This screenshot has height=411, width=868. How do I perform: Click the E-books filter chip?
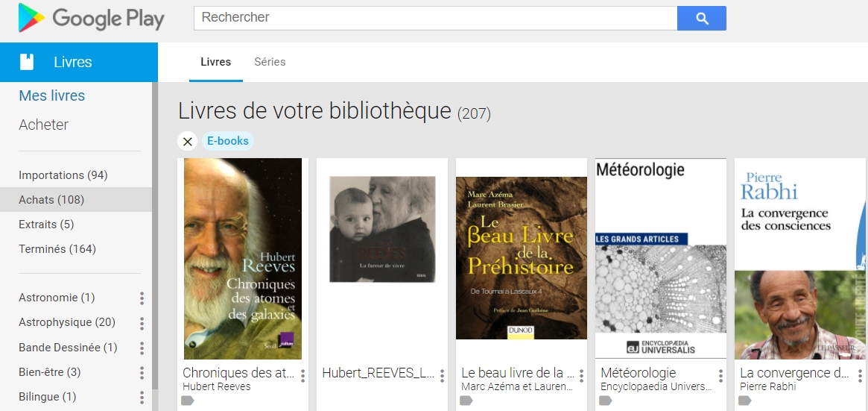click(x=228, y=141)
